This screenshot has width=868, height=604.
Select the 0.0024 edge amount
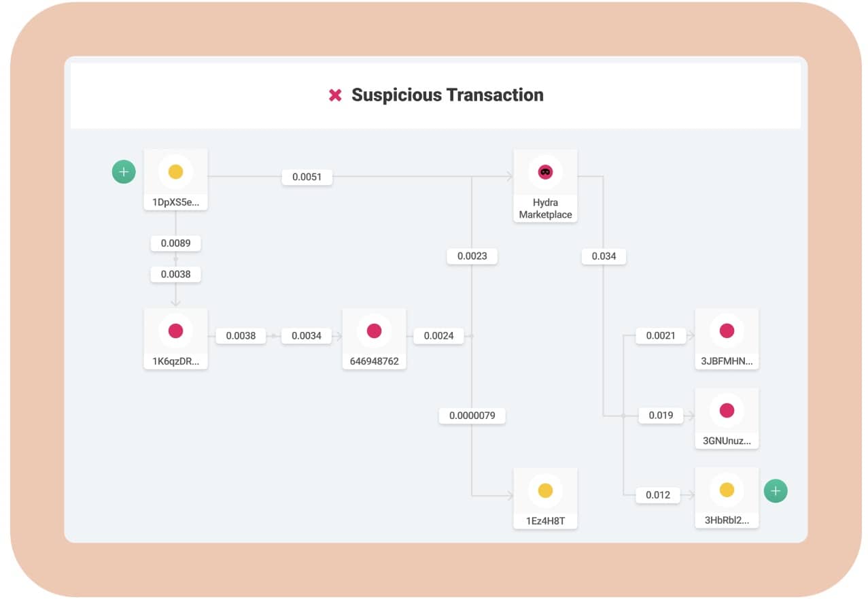tap(438, 335)
